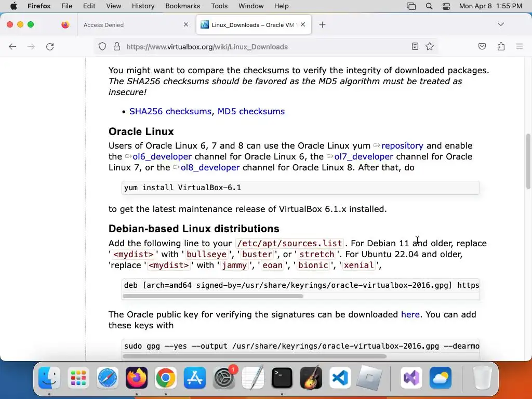Open Visual Studio Code from the Dock
The width and height of the screenshot is (532, 399).
tap(340, 378)
